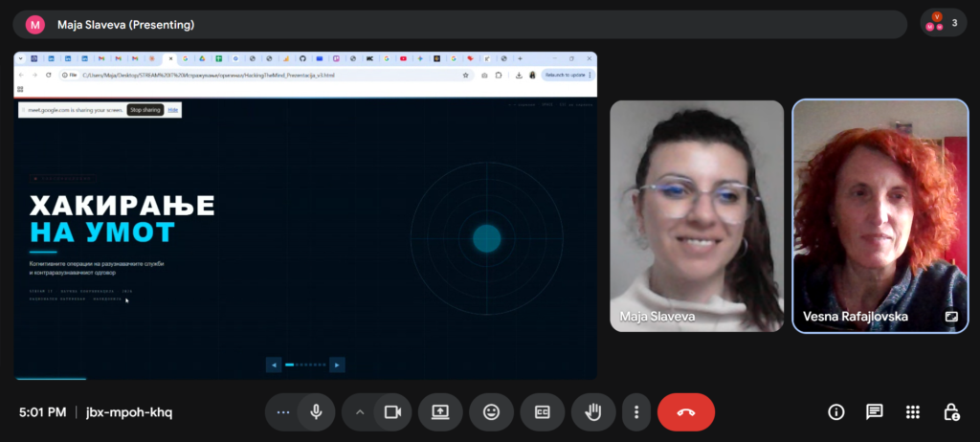Screen dimensions: 980x442
Task: Click Stop sharing in the shared screen
Action: point(145,110)
